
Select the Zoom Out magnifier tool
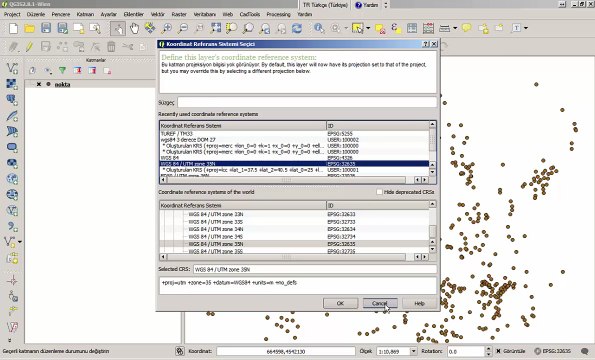click(x=183, y=28)
